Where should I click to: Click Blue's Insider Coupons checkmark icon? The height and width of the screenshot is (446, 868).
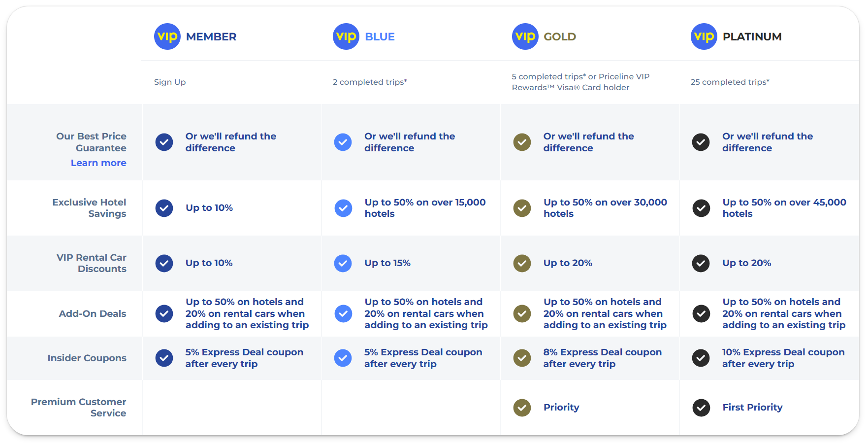coord(343,358)
